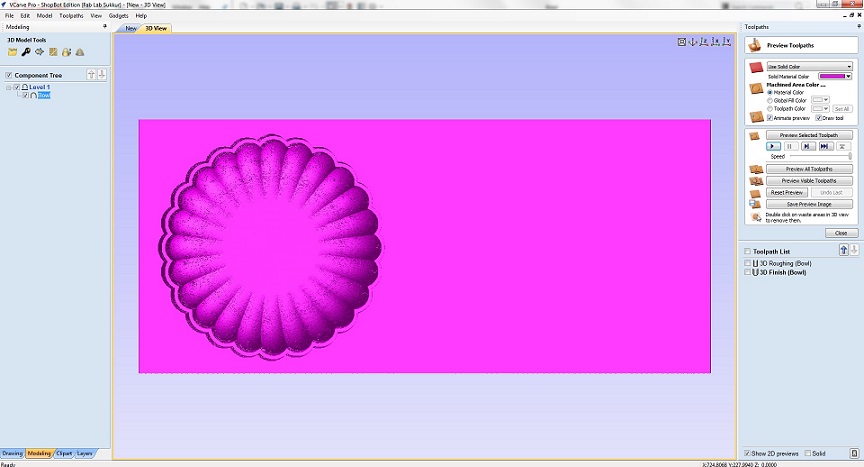Select the Toolpath Color radio button
Image resolution: width=864 pixels, height=467 pixels.
click(x=770, y=108)
